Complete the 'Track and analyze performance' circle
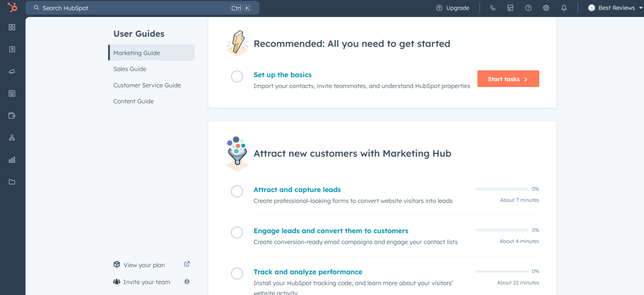This screenshot has width=644, height=295. [237, 273]
